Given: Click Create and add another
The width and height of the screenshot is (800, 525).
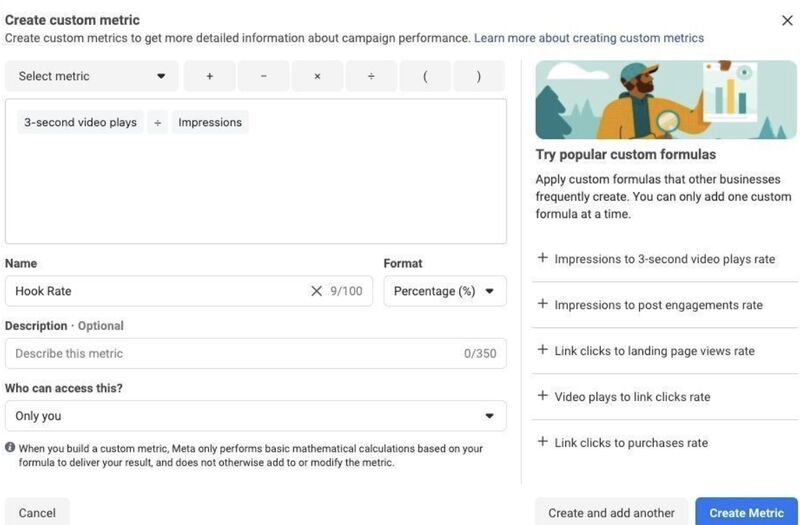Looking at the screenshot, I should tap(611, 512).
